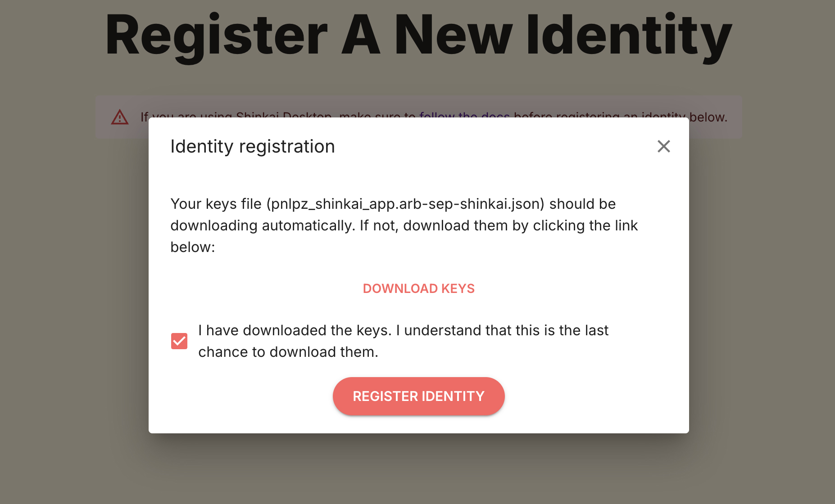Click the 'I have downloaded the keys' label
The width and height of the screenshot is (835, 504).
403,341
